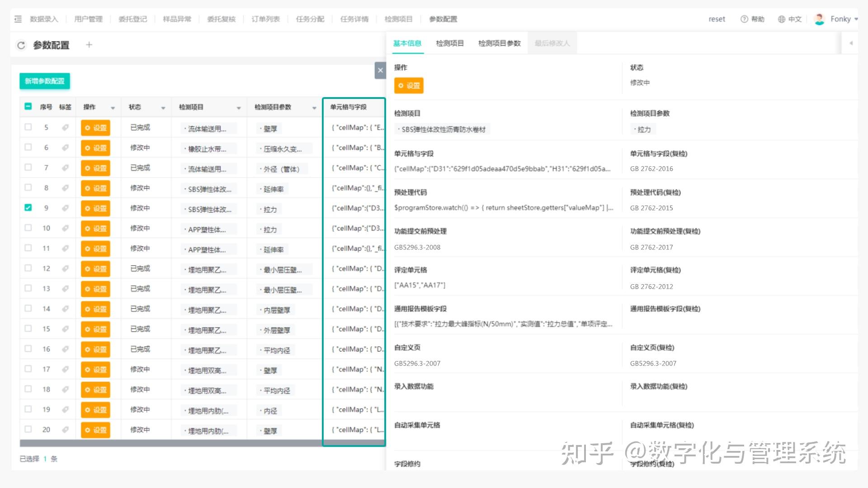Click the plus icon to add a tab
The image size is (868, 488).
click(x=89, y=45)
